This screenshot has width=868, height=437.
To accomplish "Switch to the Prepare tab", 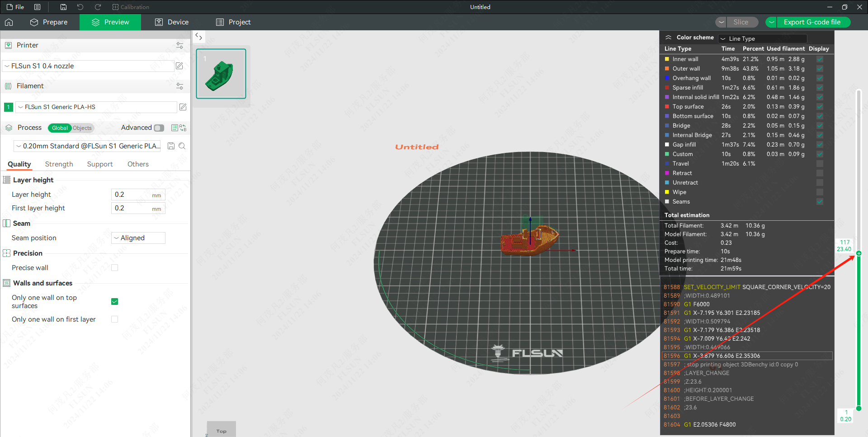I will [x=49, y=22].
